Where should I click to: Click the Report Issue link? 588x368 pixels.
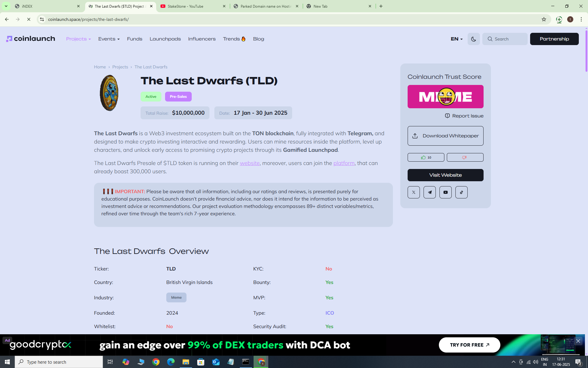(464, 116)
